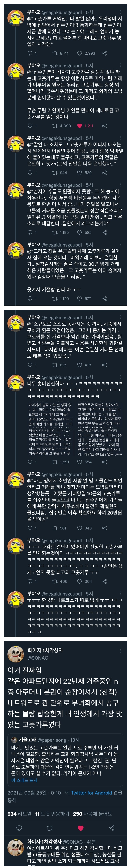Unlike the tweet with 1,211 red heart
Screen dimensions: 131x868
click(x=80, y=126)
